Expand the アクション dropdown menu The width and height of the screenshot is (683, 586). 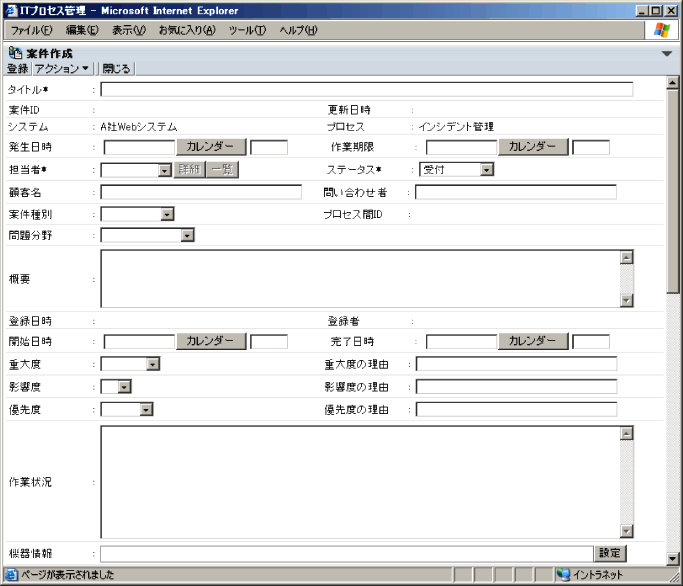coord(61,68)
